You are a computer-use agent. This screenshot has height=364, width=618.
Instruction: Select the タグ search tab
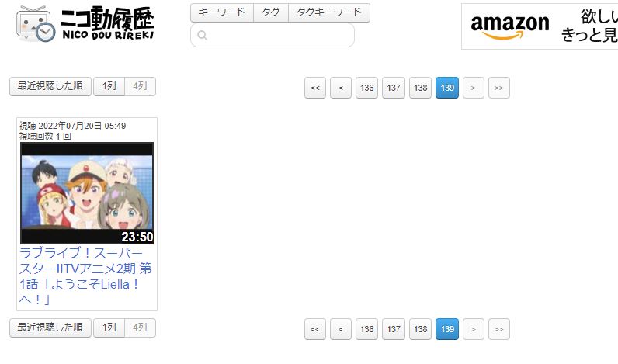[x=271, y=12]
